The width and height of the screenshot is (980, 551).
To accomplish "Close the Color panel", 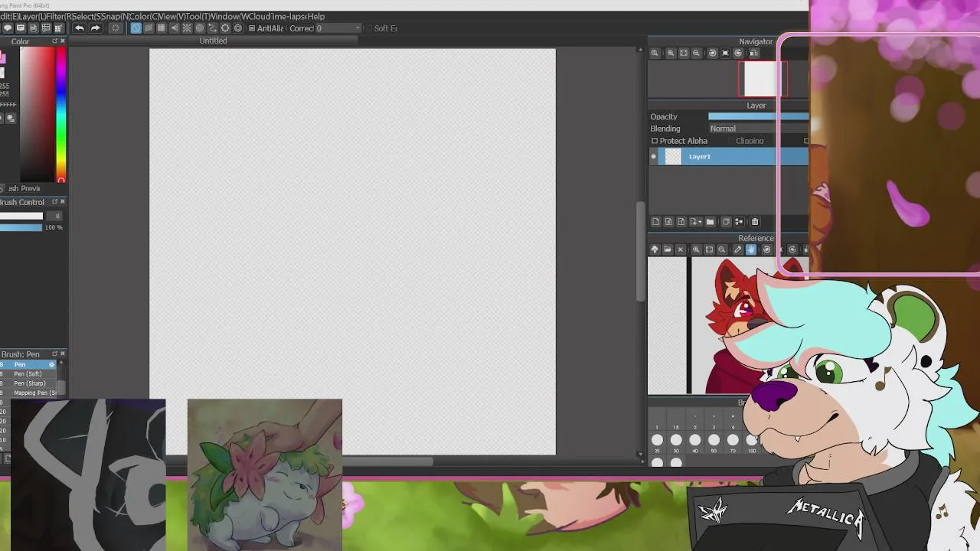I will 63,41.
